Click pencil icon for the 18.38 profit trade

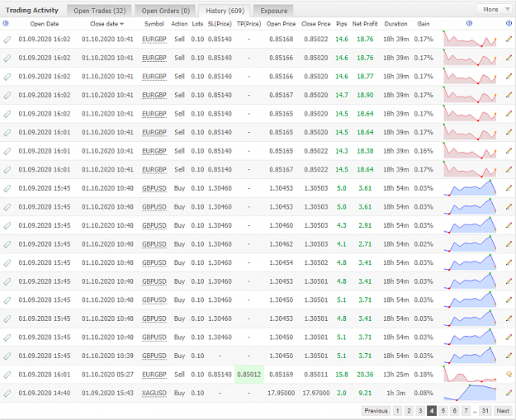tap(509, 151)
